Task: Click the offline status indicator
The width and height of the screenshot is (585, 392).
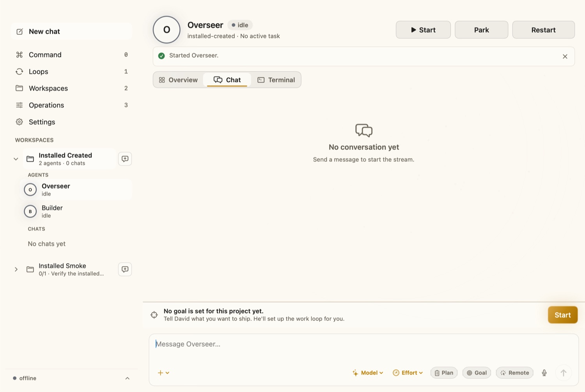Action: pos(25,378)
